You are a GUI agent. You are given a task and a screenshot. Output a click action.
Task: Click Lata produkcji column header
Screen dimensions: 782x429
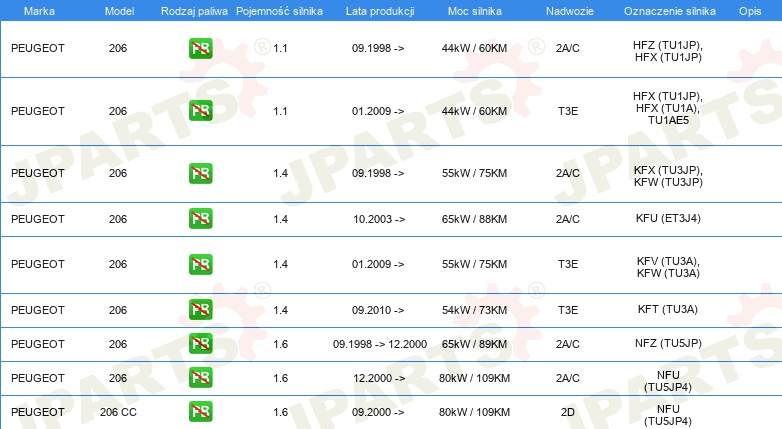tap(380, 11)
